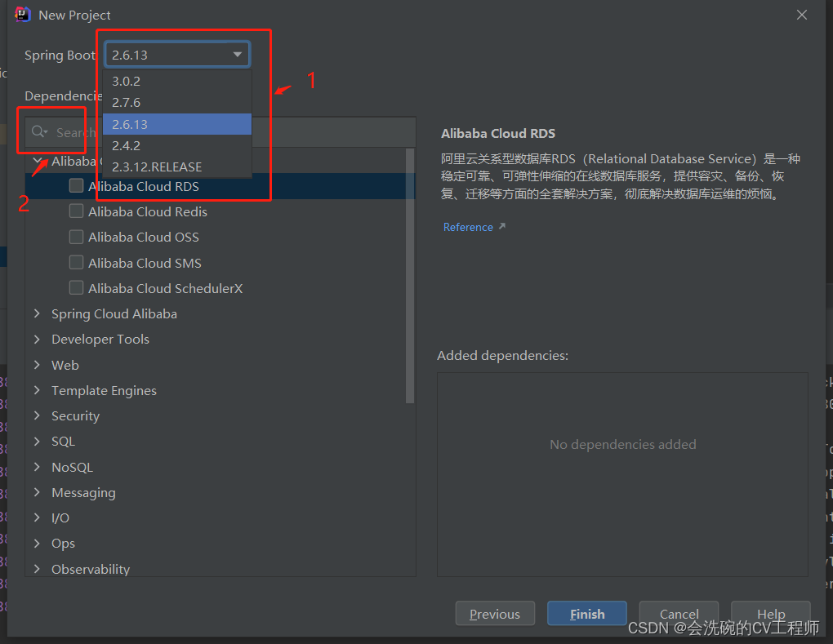Close the New Project dialog
Screen dimensions: 833x644
pos(802,15)
